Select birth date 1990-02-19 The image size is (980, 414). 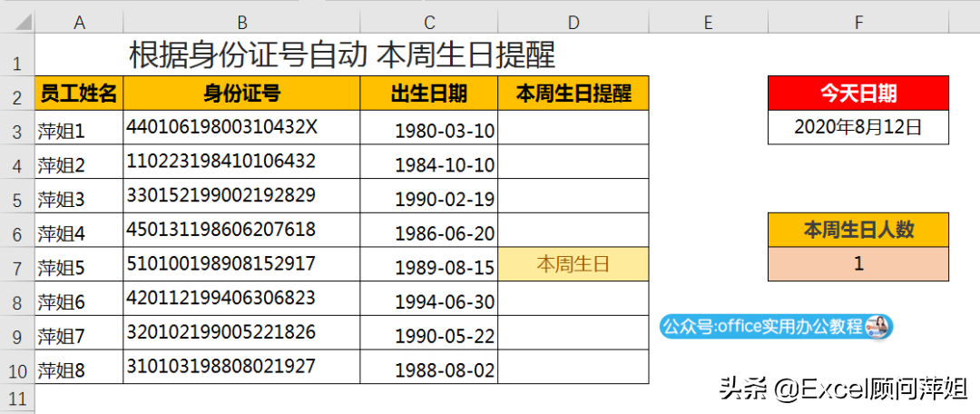click(429, 196)
